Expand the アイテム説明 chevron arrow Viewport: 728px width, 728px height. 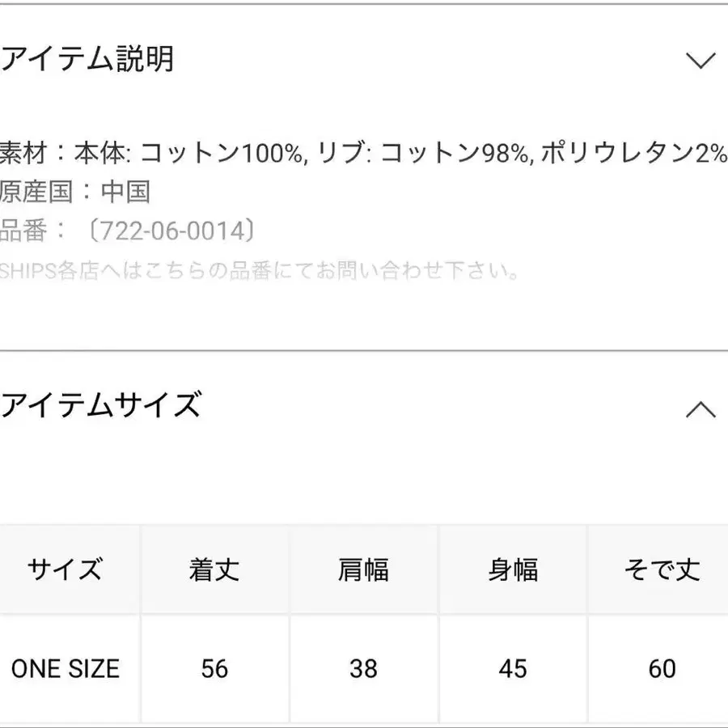click(x=700, y=61)
